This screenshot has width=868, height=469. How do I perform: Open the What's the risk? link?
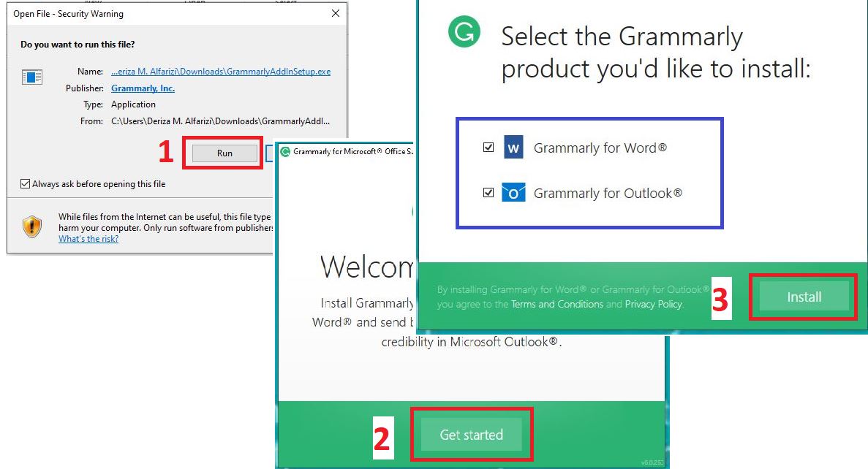click(88, 239)
